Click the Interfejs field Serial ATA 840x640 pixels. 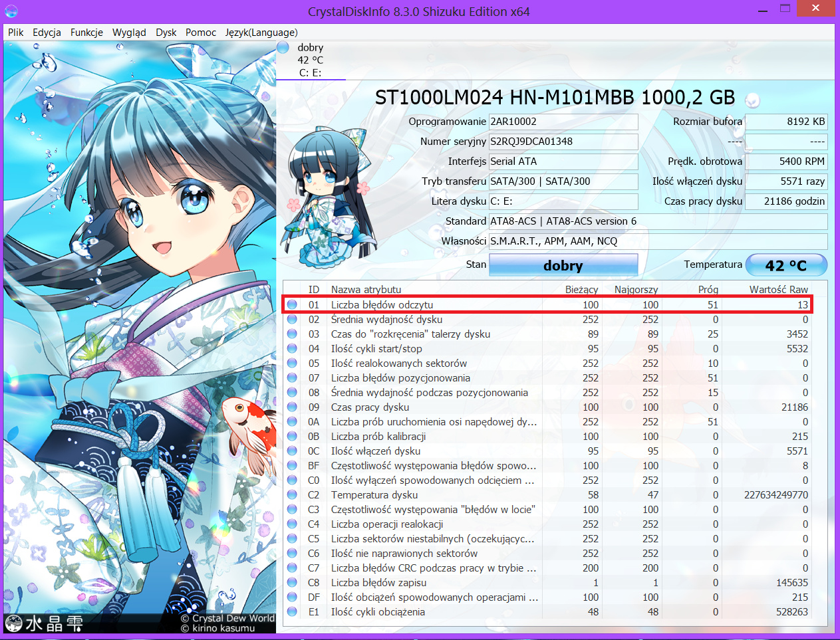[x=563, y=161]
